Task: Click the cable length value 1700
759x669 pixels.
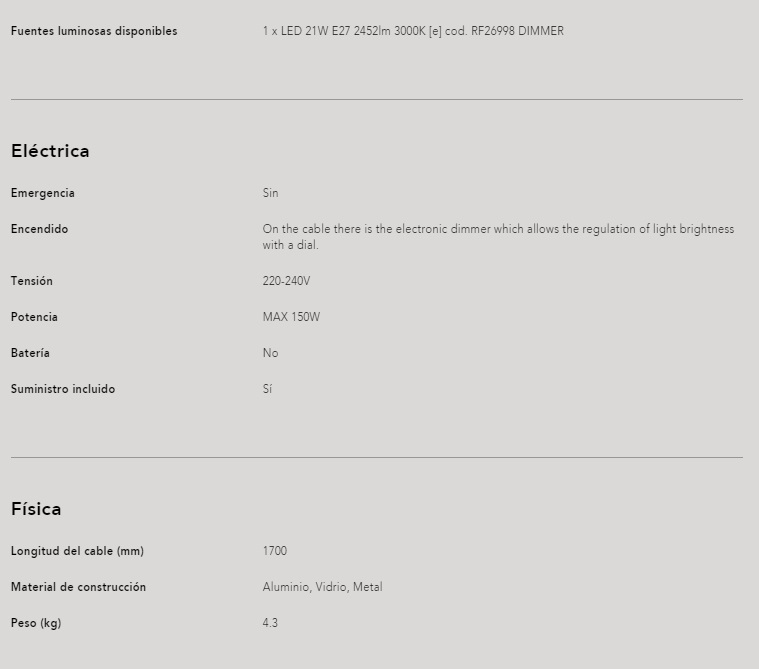Action: [274, 551]
